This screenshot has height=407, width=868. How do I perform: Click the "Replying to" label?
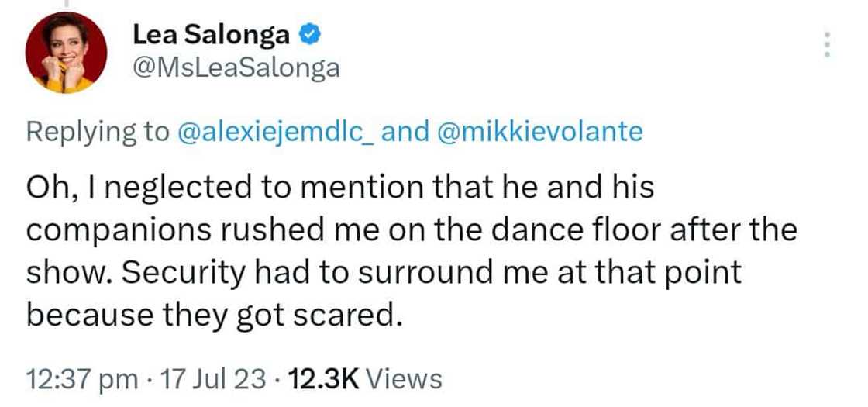tap(98, 132)
